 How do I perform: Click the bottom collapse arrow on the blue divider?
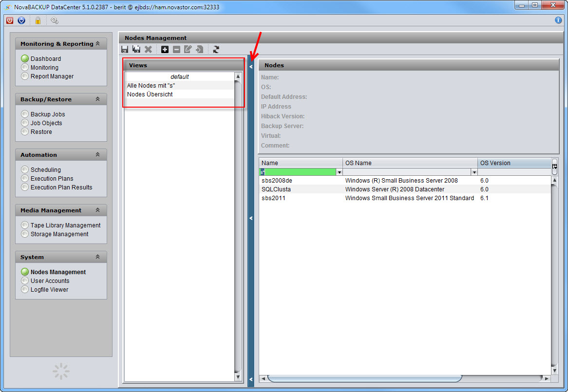tap(251, 379)
